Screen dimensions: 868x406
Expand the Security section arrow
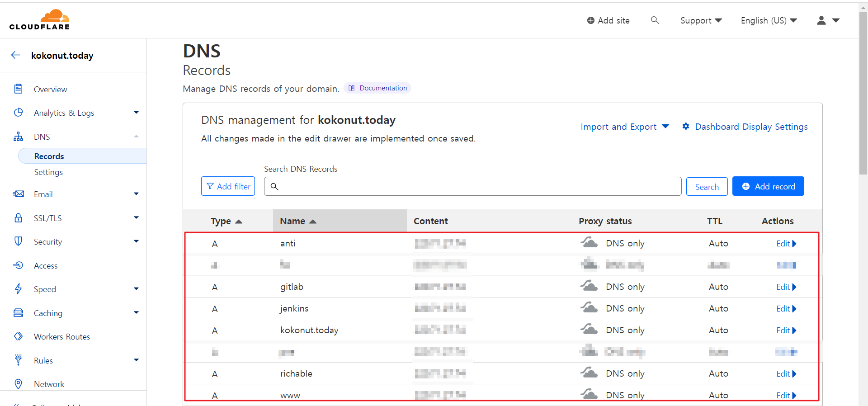[x=136, y=241]
